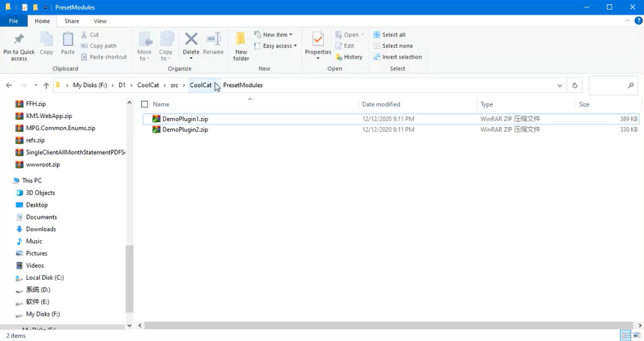
Task: Open Documents in the navigation pane
Action: (x=42, y=217)
